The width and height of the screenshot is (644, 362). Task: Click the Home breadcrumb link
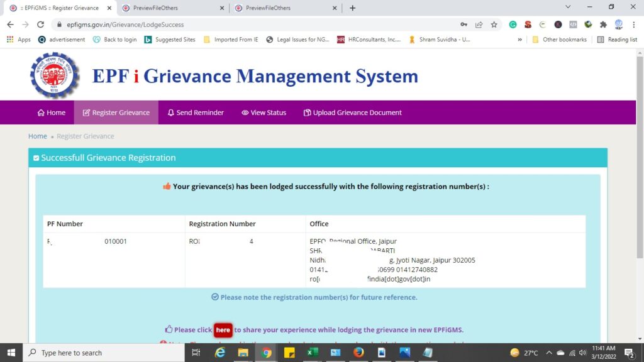[x=37, y=136]
